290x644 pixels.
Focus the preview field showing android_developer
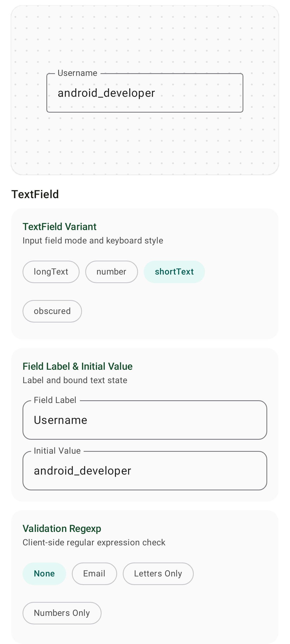click(145, 93)
